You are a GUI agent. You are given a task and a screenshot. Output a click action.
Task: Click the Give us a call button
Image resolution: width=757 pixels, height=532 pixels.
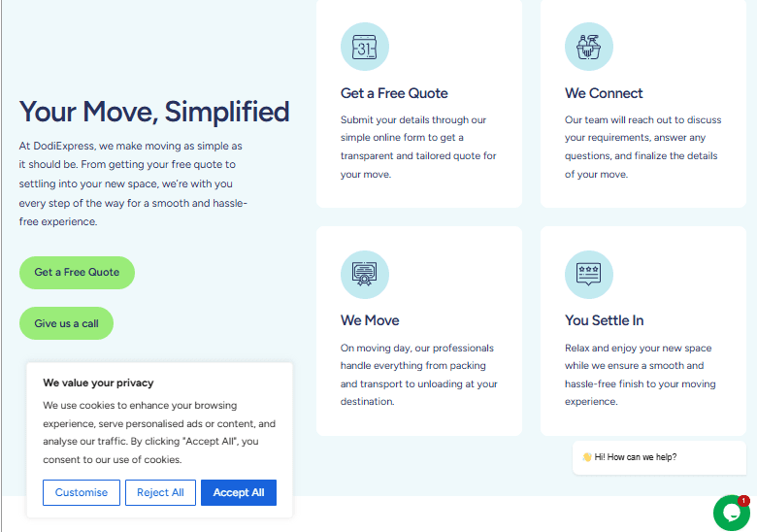pos(66,323)
